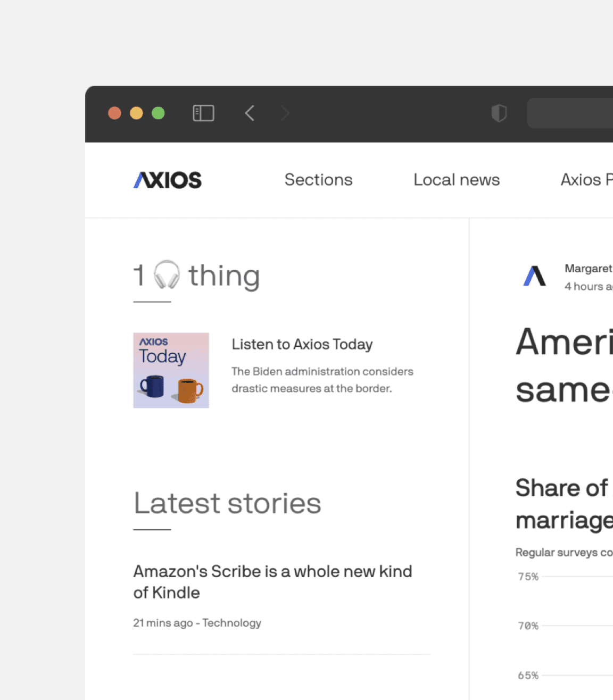Open the Axios author avatar next to Margaret
This screenshot has height=700, width=613.
click(x=535, y=276)
